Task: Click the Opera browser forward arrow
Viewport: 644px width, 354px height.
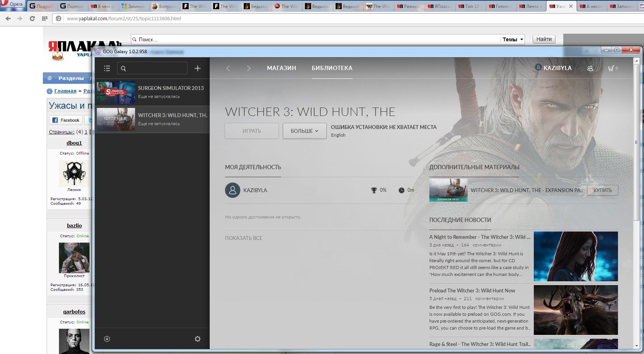Action: pyautogui.click(x=20, y=18)
